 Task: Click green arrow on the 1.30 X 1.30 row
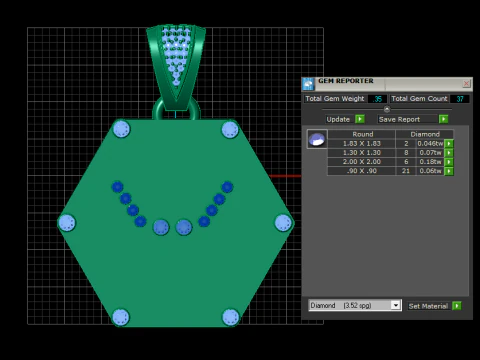pos(449,153)
